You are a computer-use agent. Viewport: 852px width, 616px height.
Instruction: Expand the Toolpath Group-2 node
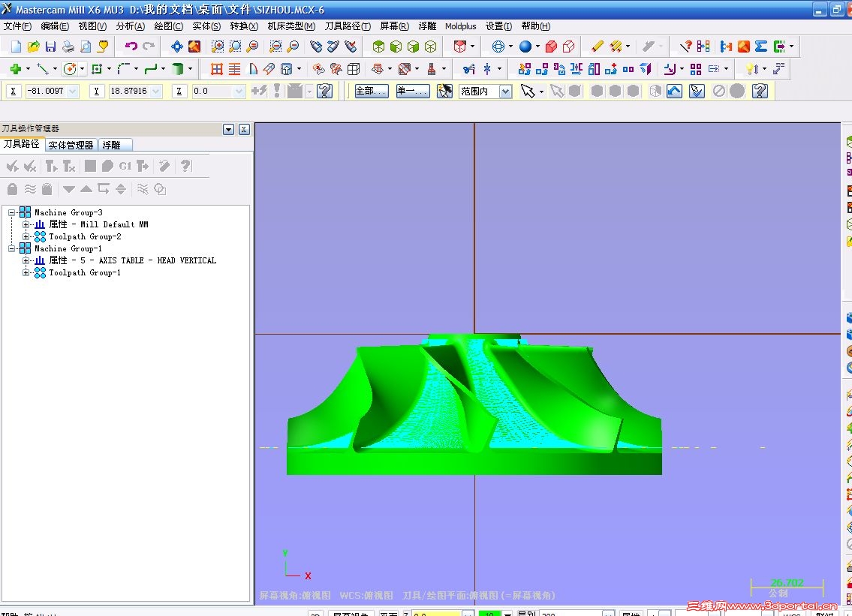[26, 237]
